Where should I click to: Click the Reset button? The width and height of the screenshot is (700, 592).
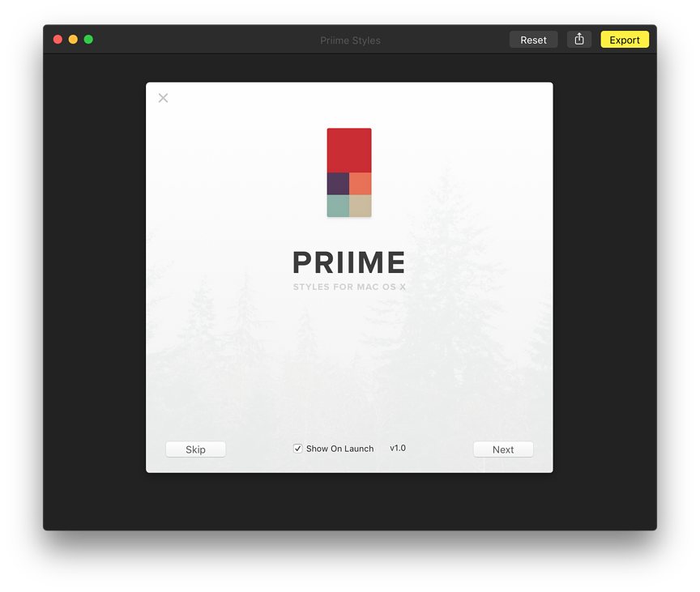point(533,40)
